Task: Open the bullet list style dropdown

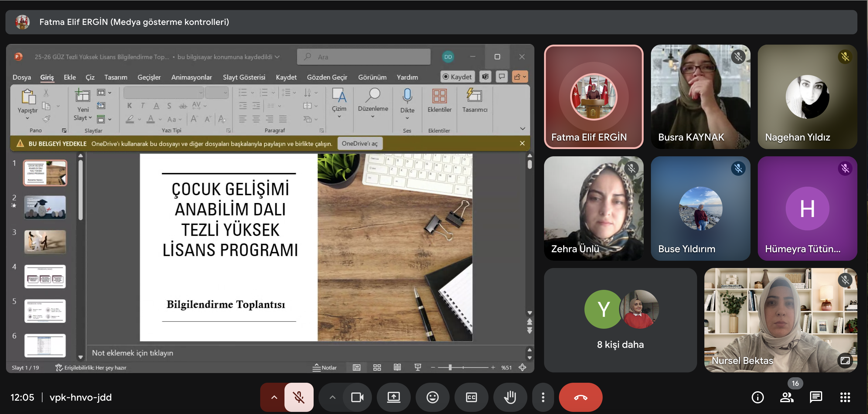Action: pos(253,92)
